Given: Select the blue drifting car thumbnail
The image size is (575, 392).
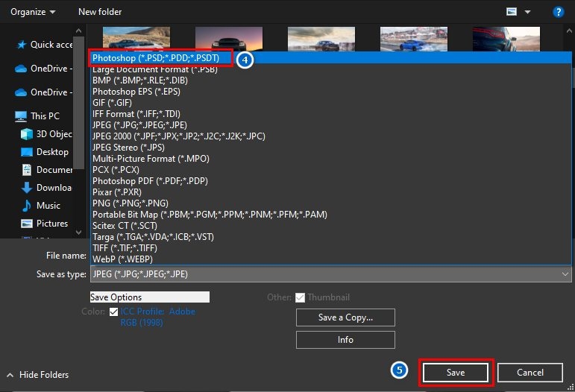Looking at the screenshot, I should [414, 39].
